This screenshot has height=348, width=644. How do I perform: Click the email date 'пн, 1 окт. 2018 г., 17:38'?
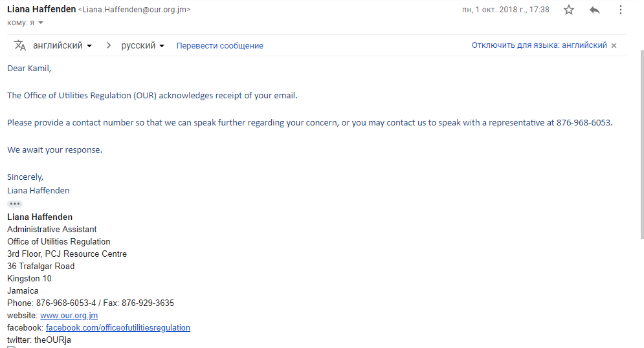click(505, 10)
